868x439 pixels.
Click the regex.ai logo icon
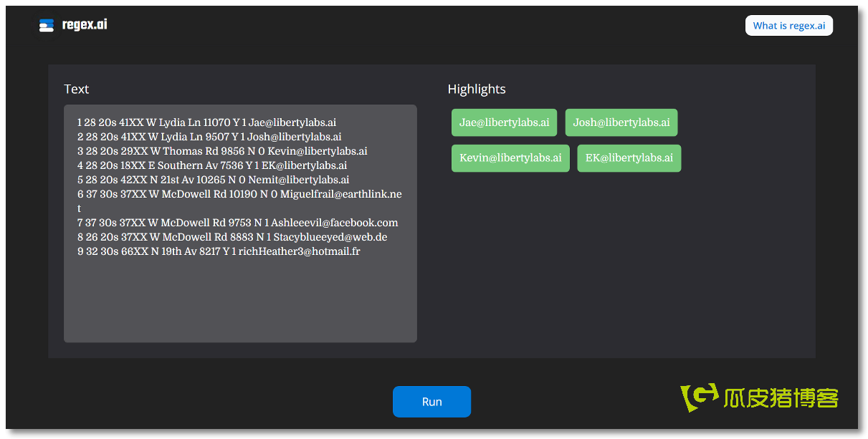47,26
